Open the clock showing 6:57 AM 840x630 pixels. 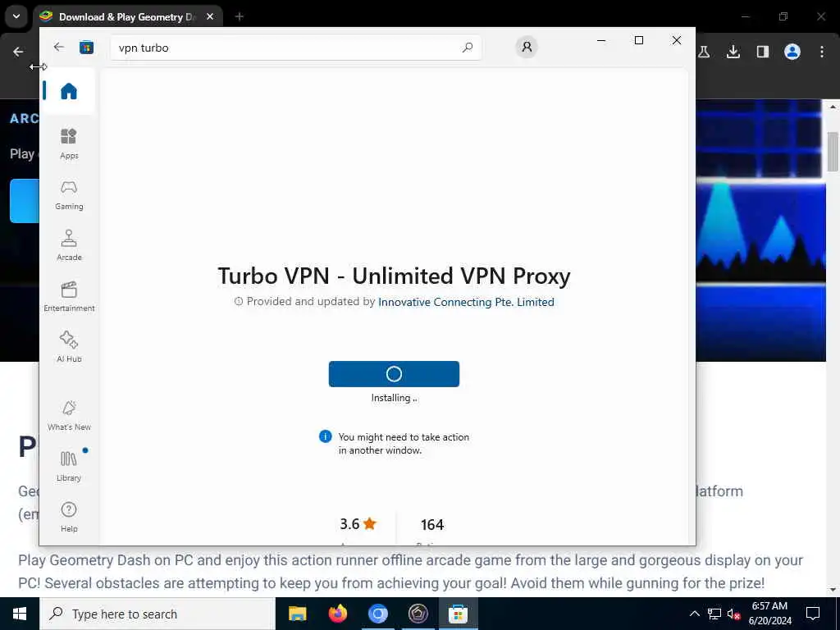[x=769, y=614]
